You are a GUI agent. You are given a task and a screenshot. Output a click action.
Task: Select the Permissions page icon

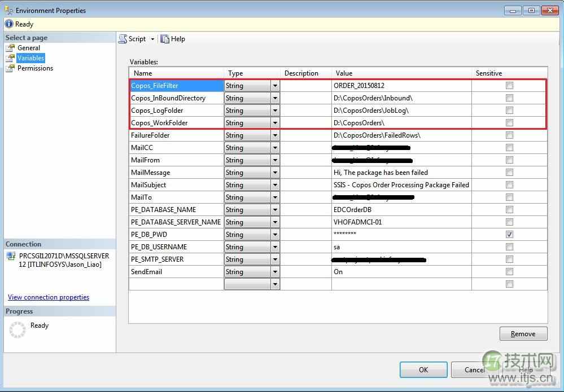[x=11, y=68]
